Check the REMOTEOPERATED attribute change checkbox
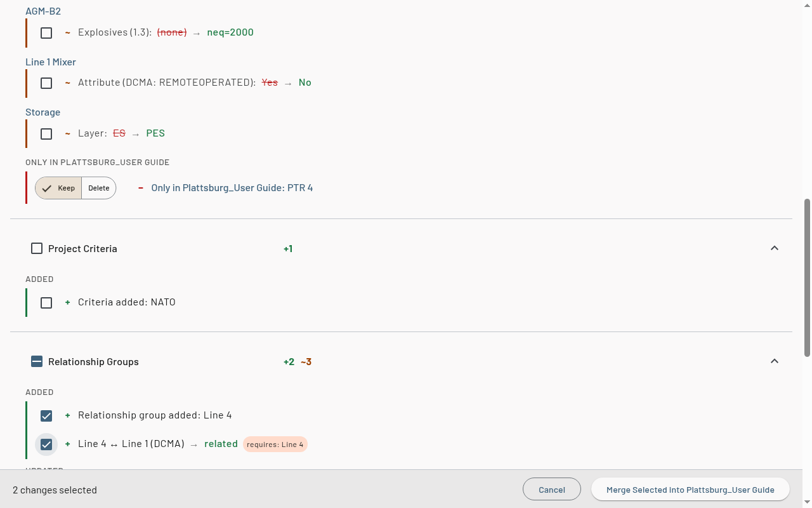 coord(46,83)
